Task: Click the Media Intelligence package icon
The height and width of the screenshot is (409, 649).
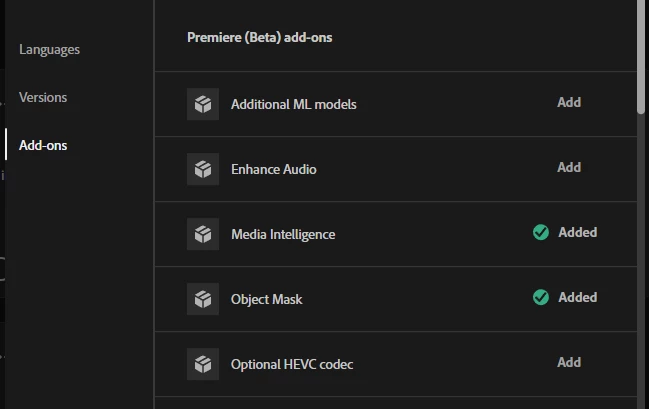Action: 203,234
